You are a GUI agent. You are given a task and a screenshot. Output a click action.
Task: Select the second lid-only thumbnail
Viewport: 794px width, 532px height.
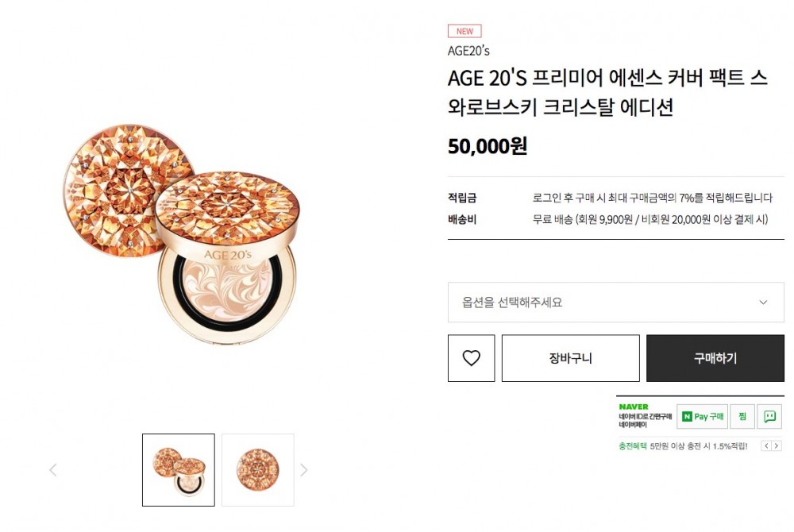(x=258, y=470)
